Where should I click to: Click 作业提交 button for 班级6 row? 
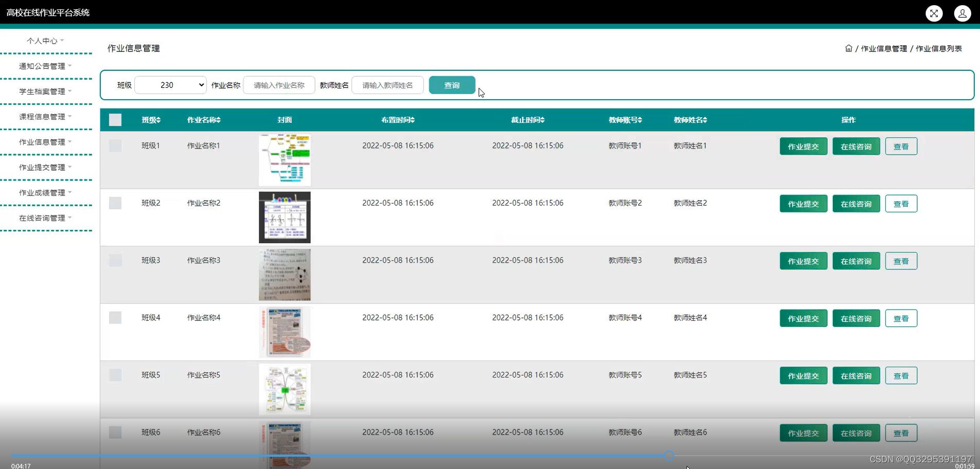pyautogui.click(x=803, y=433)
